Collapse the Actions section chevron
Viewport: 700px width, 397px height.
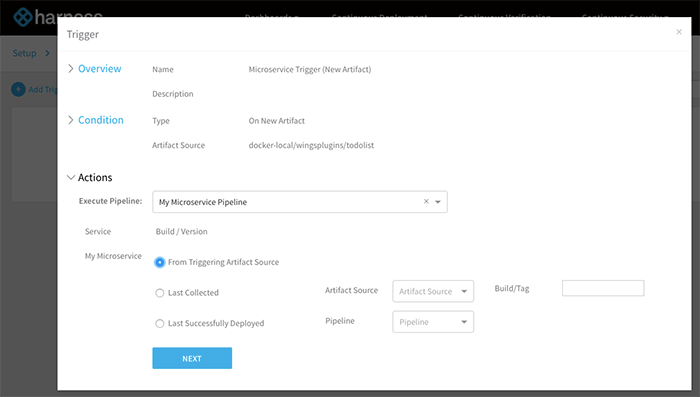[71, 177]
